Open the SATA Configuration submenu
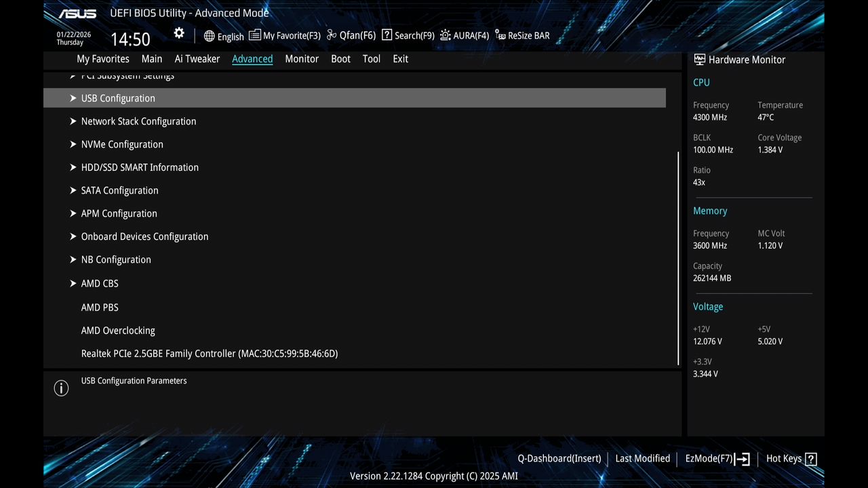Screen dimensions: 868x488 [119, 190]
